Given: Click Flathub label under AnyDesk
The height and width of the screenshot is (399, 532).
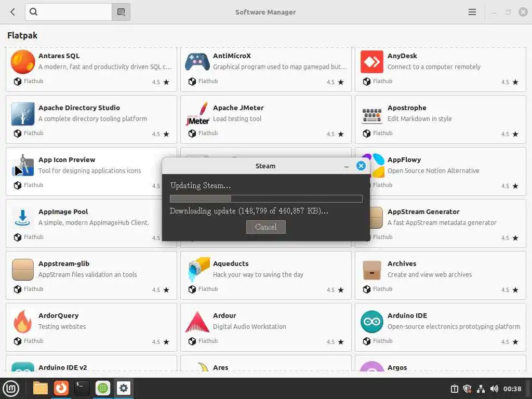Looking at the screenshot, I should [x=382, y=81].
